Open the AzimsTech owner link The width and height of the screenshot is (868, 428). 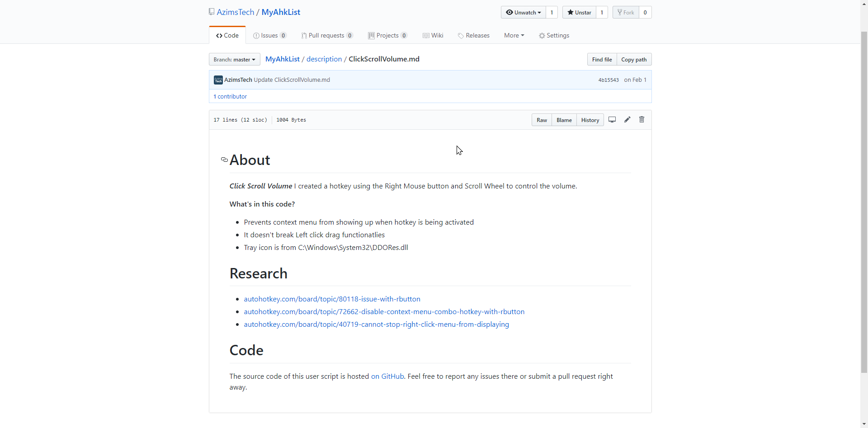point(236,12)
